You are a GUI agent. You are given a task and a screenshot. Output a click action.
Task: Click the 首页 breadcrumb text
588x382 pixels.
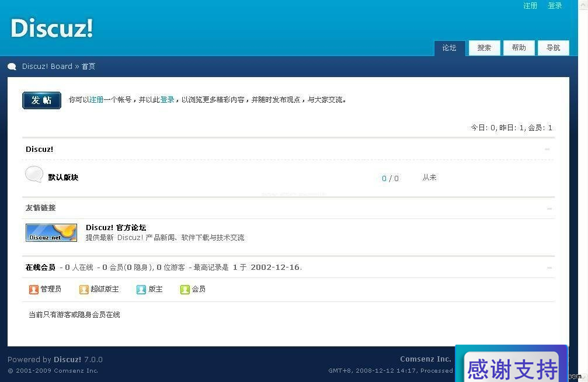[89, 67]
